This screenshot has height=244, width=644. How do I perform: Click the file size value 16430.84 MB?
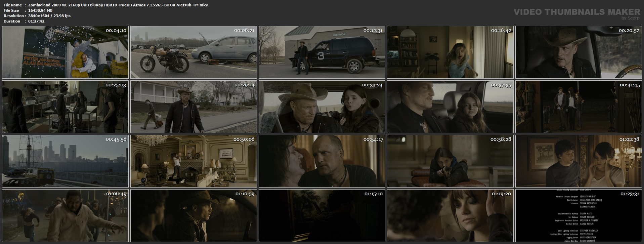pyautogui.click(x=40, y=10)
